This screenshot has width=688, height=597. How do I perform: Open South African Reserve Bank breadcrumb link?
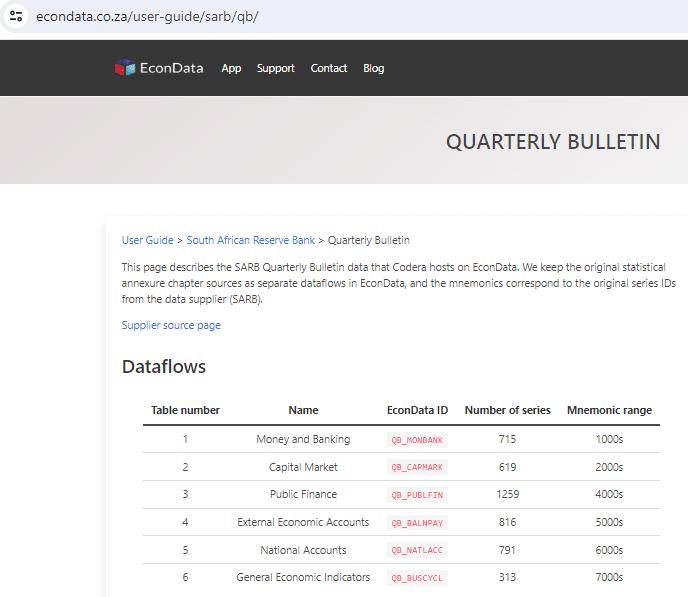tap(251, 240)
